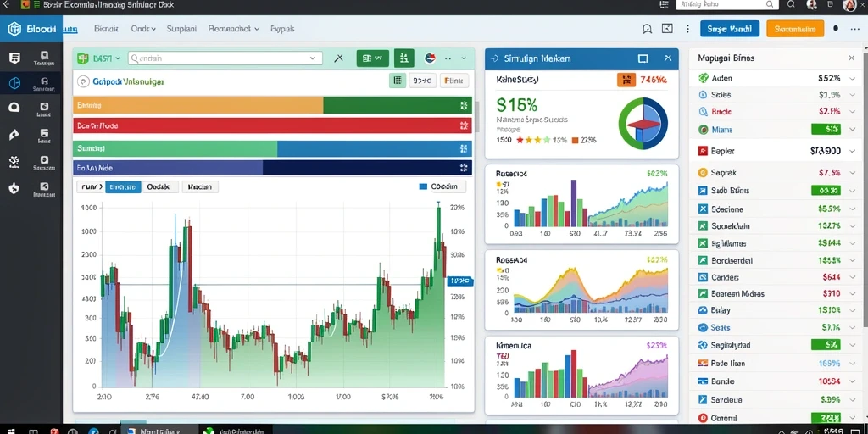Click the donut chart in Simutign panel
Viewport: 868px width, 434px height.
(643, 123)
